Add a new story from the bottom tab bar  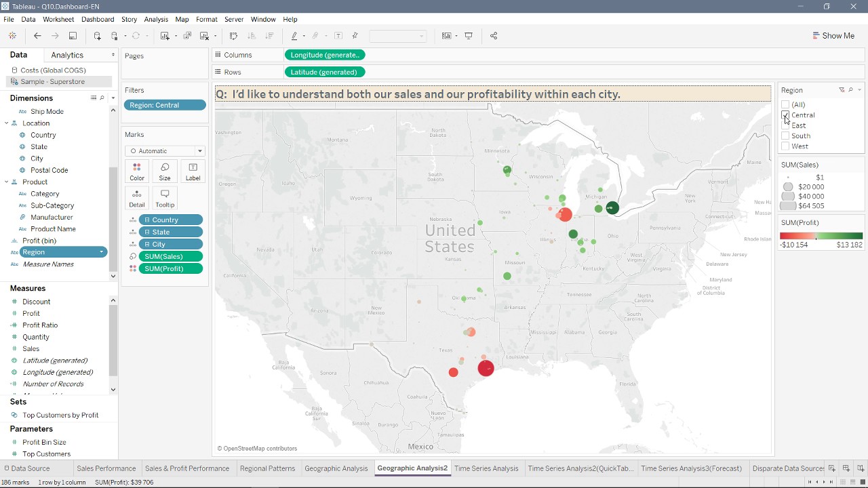pyautogui.click(x=861, y=468)
